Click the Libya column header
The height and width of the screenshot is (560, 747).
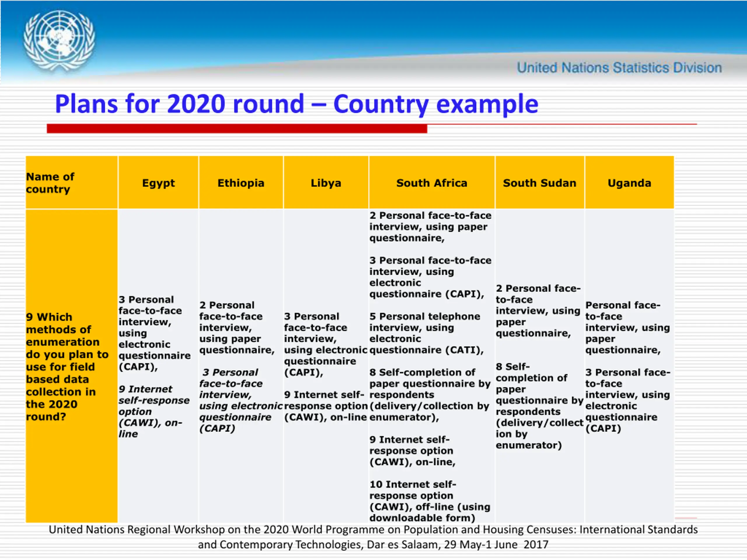pyautogui.click(x=326, y=183)
